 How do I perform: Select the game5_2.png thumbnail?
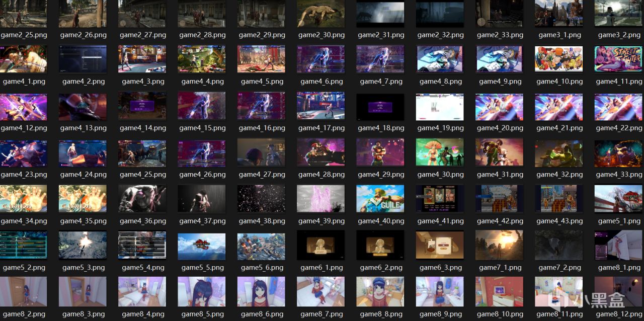(x=23, y=245)
